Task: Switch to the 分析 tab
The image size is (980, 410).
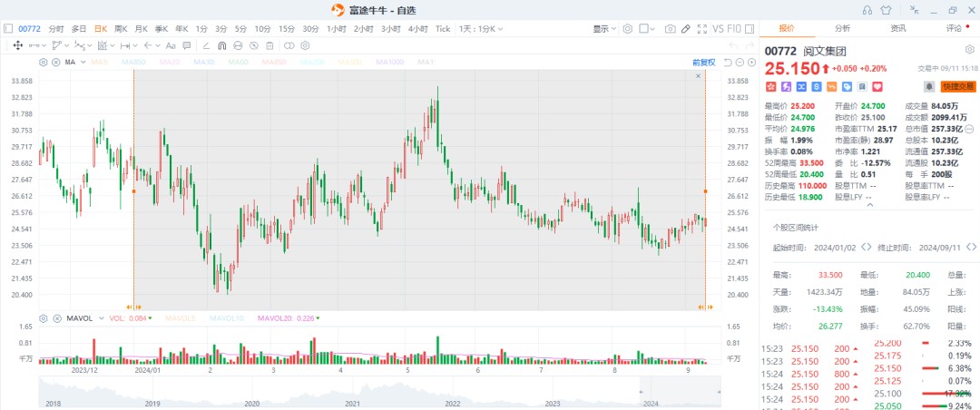Action: coord(842,28)
